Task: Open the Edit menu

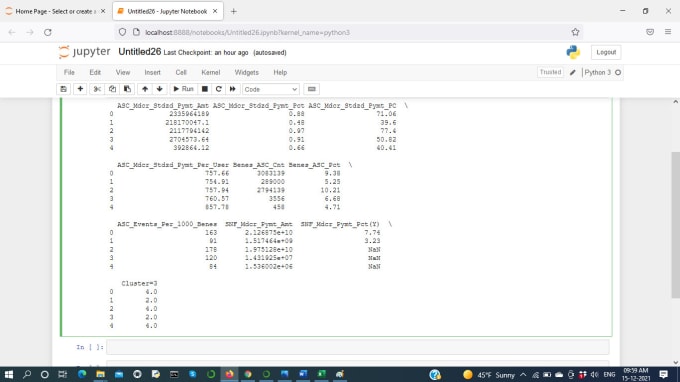Action: 95,72
